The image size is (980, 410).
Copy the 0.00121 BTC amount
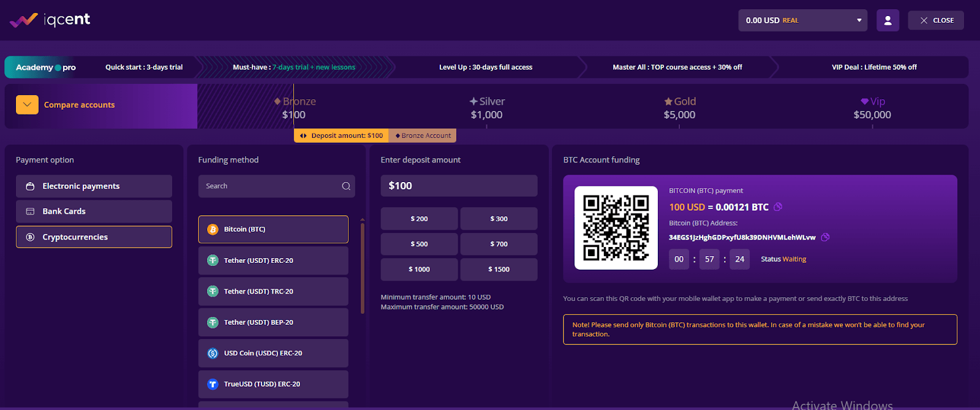click(x=778, y=207)
